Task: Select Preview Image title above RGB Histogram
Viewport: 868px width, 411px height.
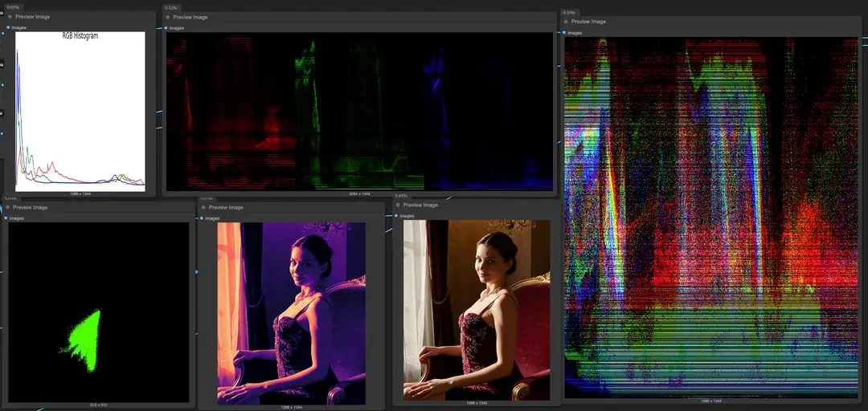Action: tap(32, 16)
